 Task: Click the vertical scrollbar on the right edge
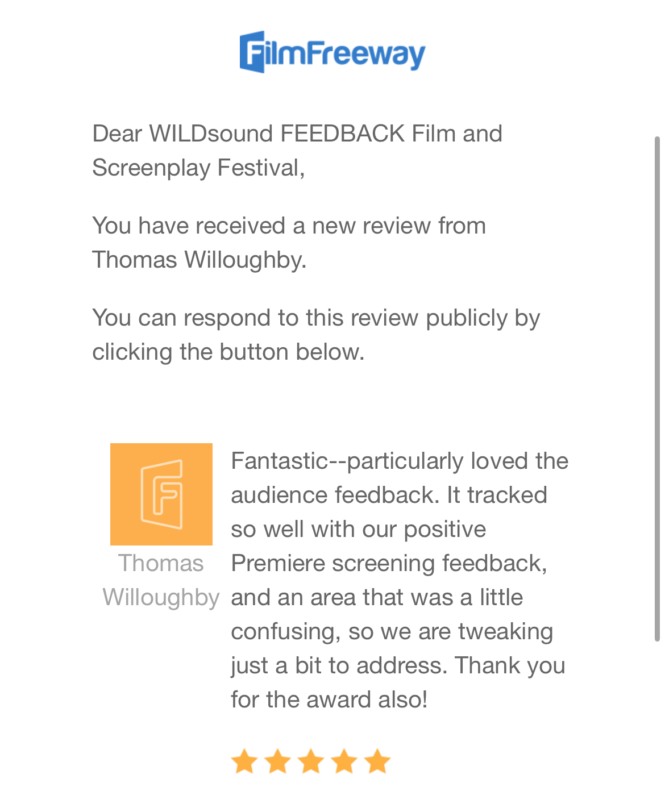pyautogui.click(x=657, y=389)
